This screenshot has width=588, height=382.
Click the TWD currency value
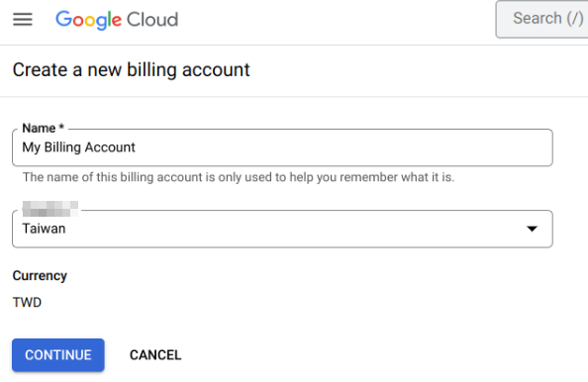coord(27,302)
